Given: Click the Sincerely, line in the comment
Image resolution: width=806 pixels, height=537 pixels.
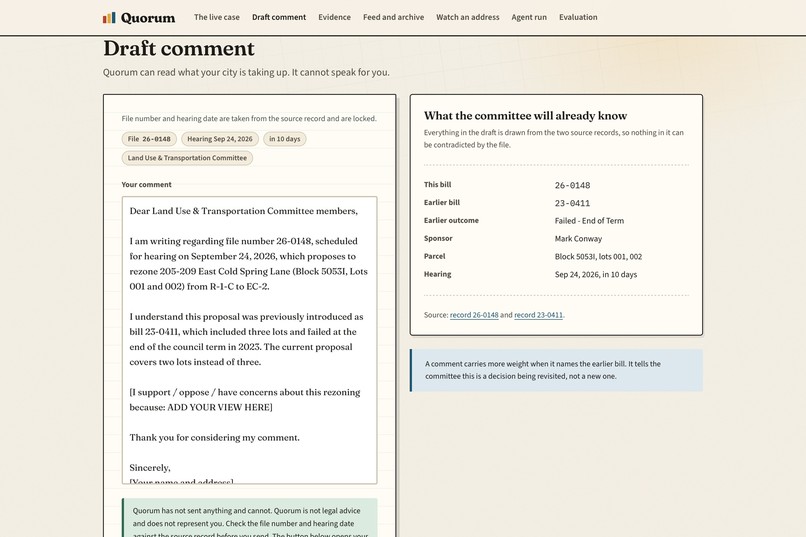Looking at the screenshot, I should 150,468.
